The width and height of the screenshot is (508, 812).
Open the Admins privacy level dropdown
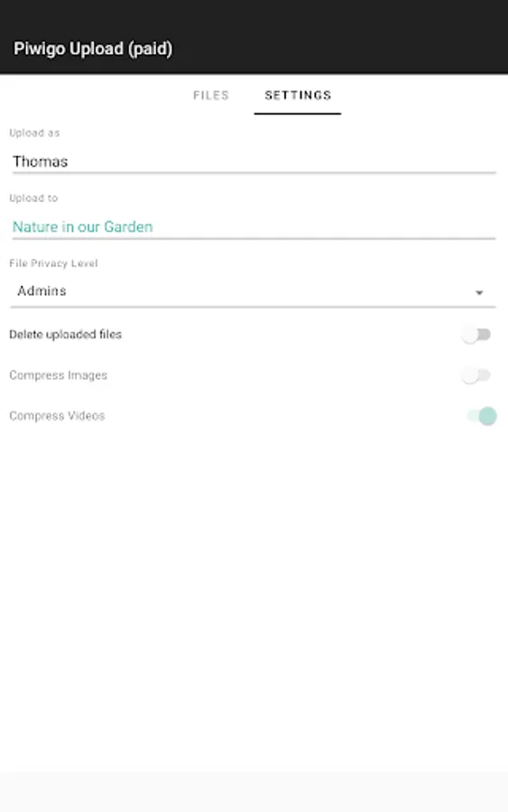(x=254, y=291)
